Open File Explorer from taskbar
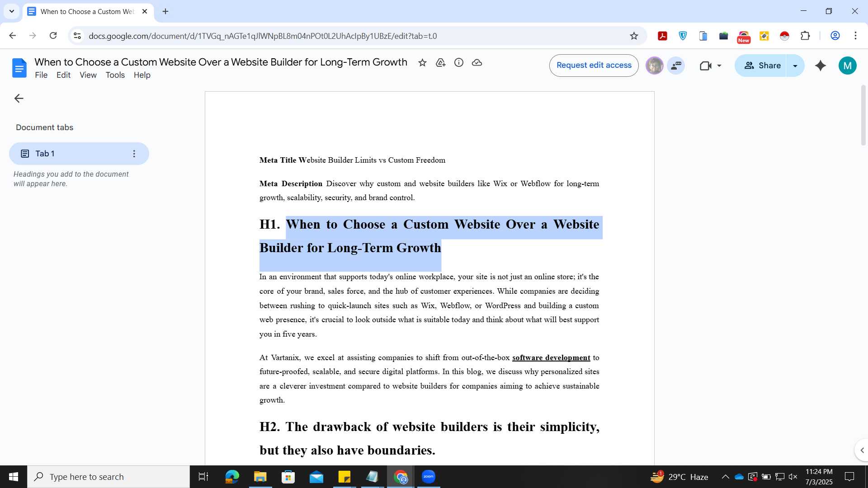The image size is (868, 488). 260,477
